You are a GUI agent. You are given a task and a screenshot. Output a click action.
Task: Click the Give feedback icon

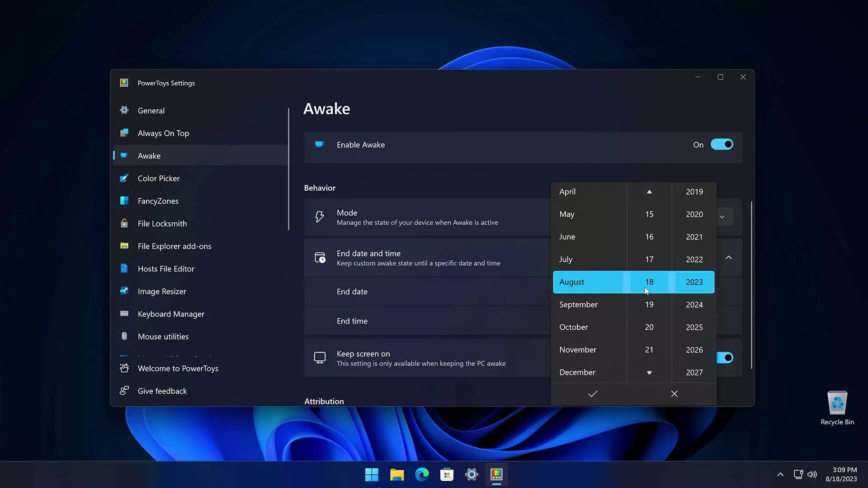pyautogui.click(x=124, y=391)
